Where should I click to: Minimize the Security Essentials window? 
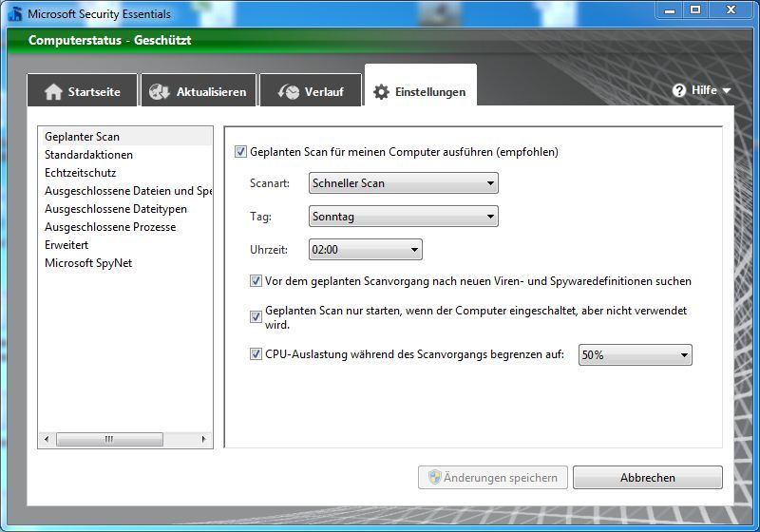670,9
